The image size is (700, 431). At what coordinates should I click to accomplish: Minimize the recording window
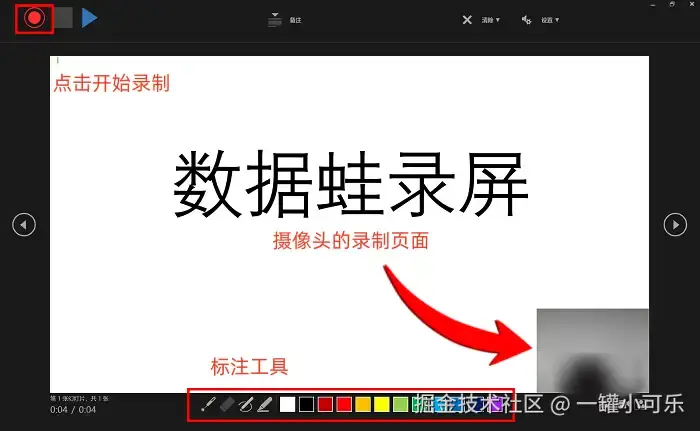coord(653,4)
